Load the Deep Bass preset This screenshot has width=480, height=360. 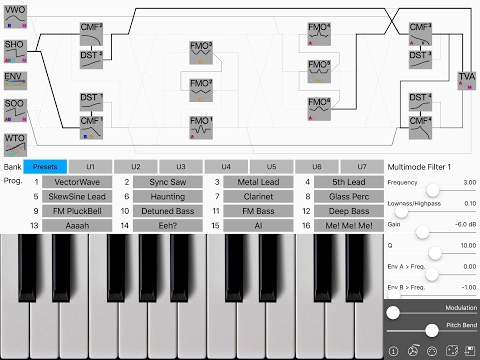[349, 211]
